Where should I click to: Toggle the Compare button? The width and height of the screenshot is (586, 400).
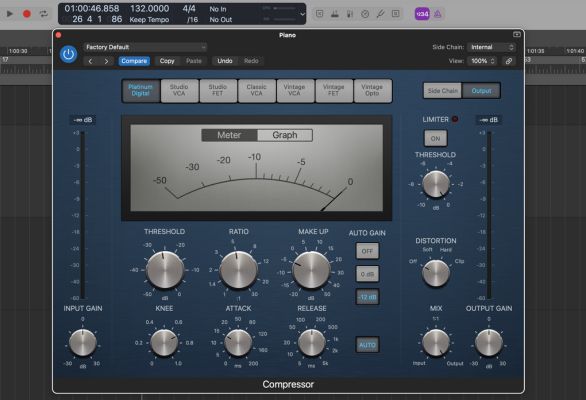point(134,61)
